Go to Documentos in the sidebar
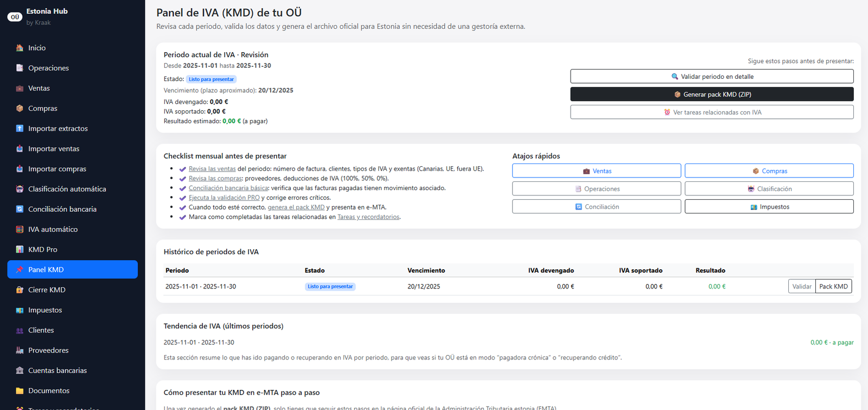The height and width of the screenshot is (410, 868). 49,390
